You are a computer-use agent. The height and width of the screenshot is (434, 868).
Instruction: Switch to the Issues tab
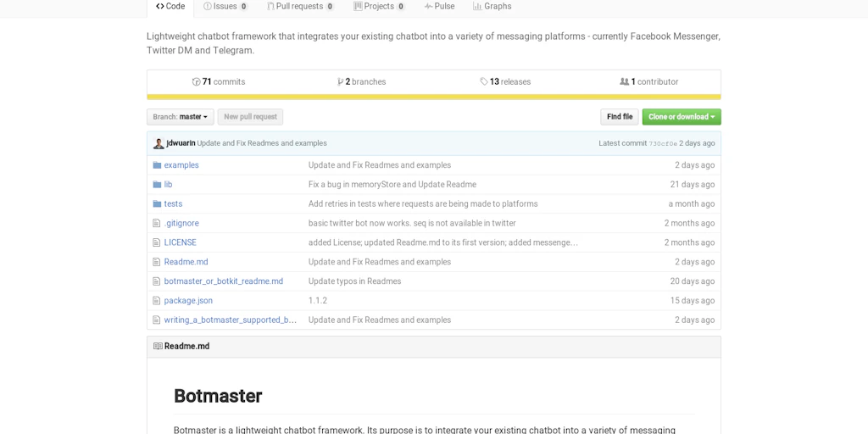(225, 7)
